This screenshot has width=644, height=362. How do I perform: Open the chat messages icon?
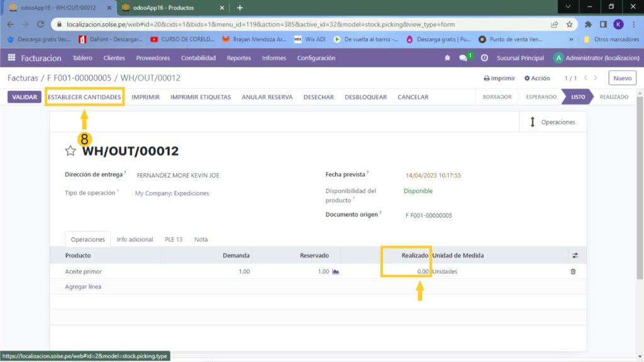click(x=464, y=58)
